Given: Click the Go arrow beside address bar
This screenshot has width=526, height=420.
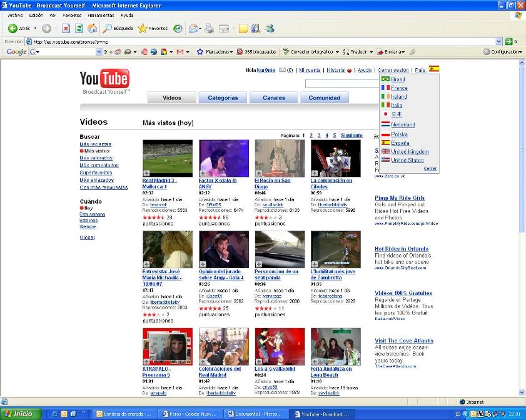Looking at the screenshot, I should (508, 42).
